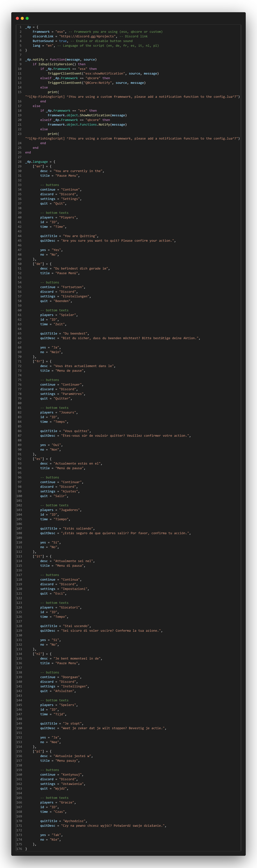Select "You are Quitting" string
This screenshot has width=257, height=868.
pos(80,236)
